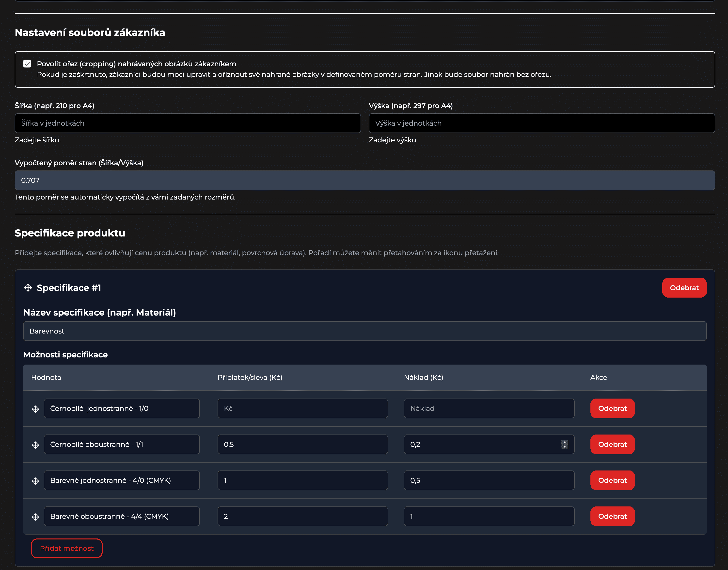This screenshot has height=570, width=728.
Task: Edit the Barevné oboustranné surcharge value 2
Action: click(302, 517)
